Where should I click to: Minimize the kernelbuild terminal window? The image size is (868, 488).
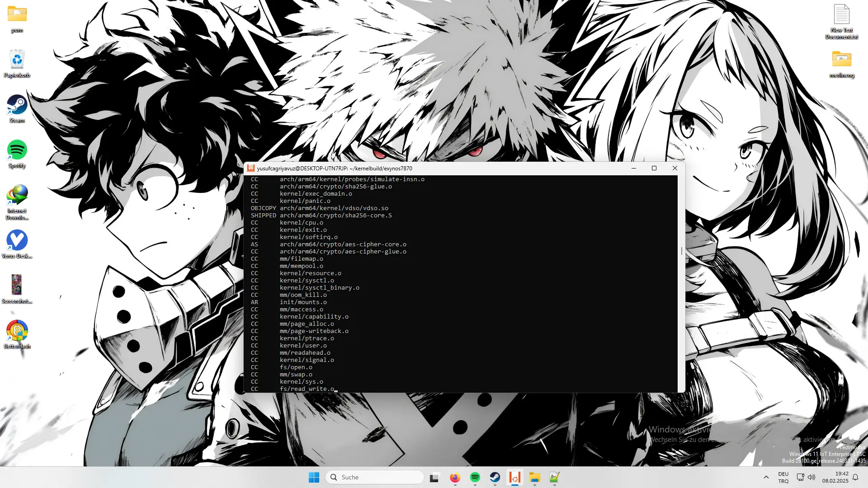634,168
